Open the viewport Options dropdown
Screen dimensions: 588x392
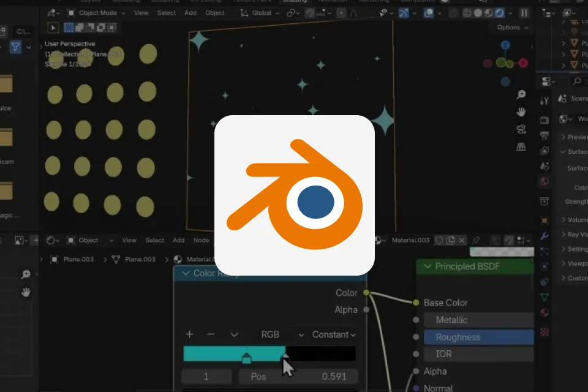point(512,28)
